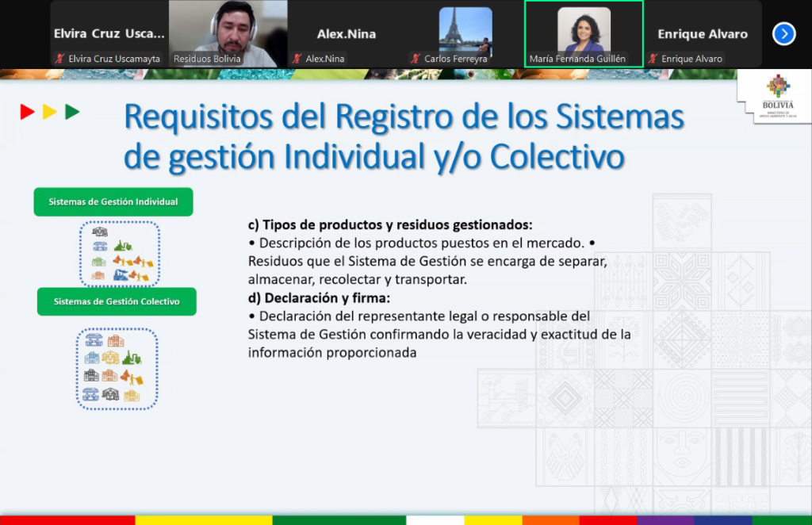Click Enrique Alvaro's muted microphone icon
This screenshot has width=812, height=525.
(653, 59)
